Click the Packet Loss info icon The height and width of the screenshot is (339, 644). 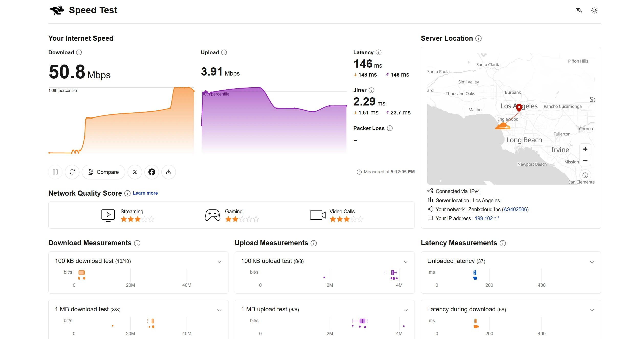point(390,128)
